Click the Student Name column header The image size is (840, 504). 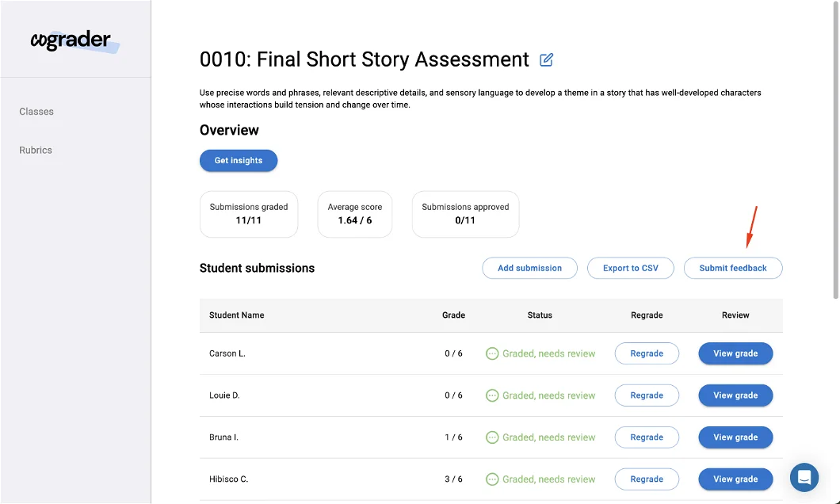click(236, 315)
